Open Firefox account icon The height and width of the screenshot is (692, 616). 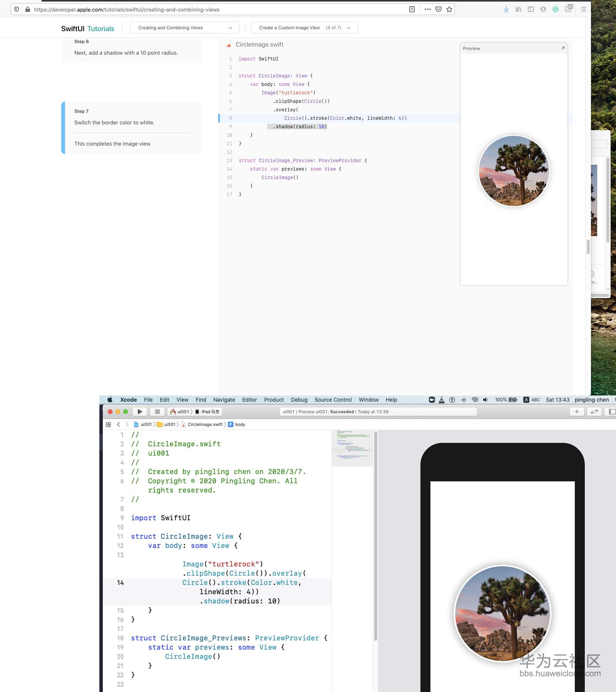543,9
